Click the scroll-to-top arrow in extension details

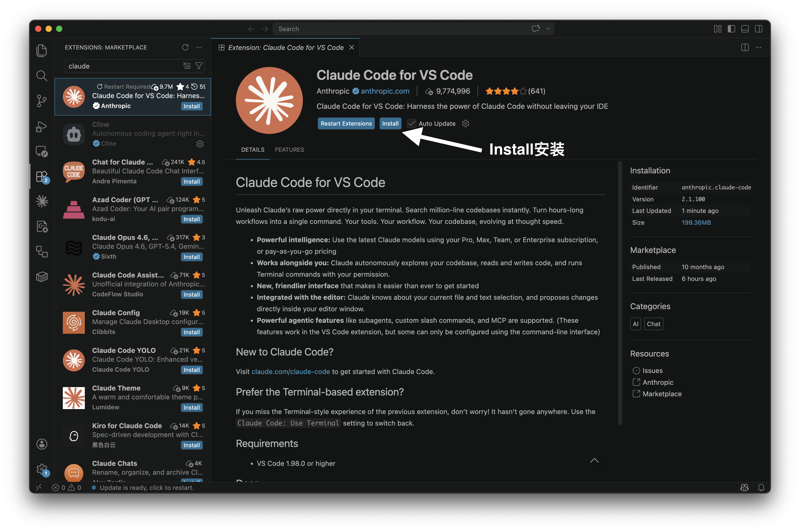(594, 460)
